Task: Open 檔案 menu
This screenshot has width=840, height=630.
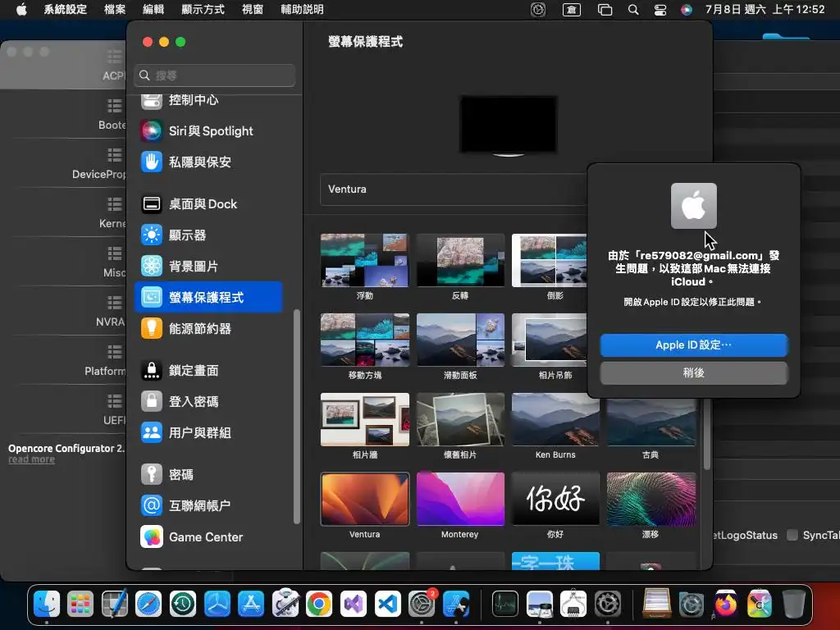Action: (115, 9)
